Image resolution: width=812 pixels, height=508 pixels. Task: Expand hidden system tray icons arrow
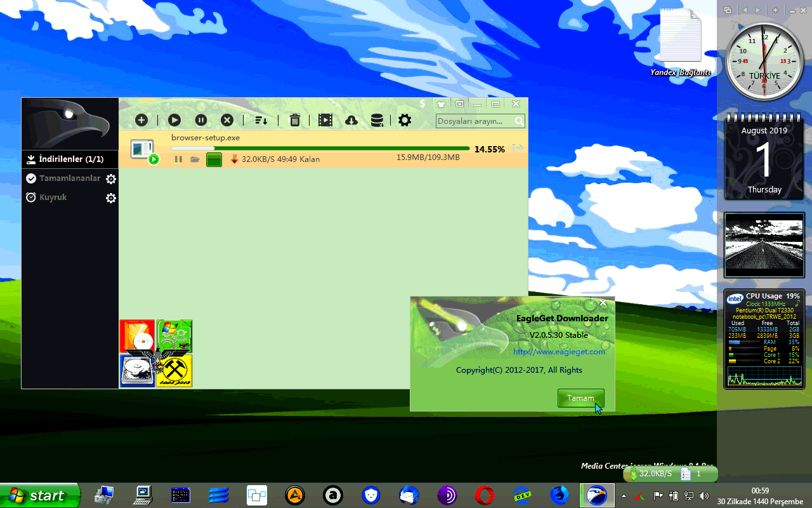(624, 495)
